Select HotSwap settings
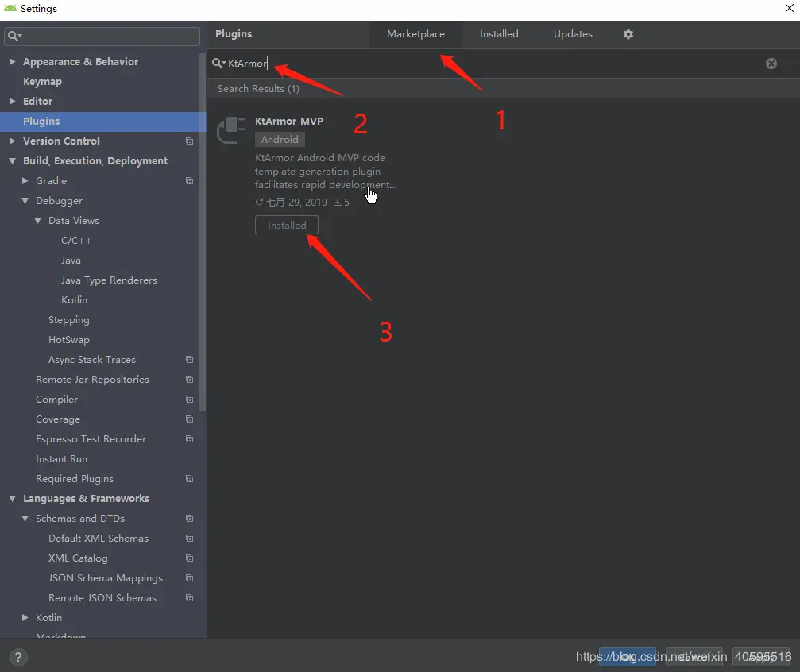 click(69, 340)
